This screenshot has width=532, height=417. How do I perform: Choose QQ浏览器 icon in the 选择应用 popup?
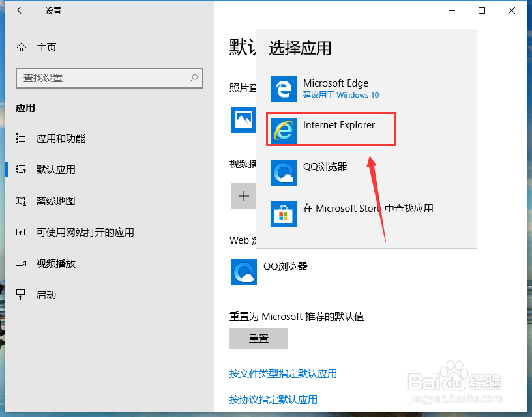pyautogui.click(x=284, y=173)
